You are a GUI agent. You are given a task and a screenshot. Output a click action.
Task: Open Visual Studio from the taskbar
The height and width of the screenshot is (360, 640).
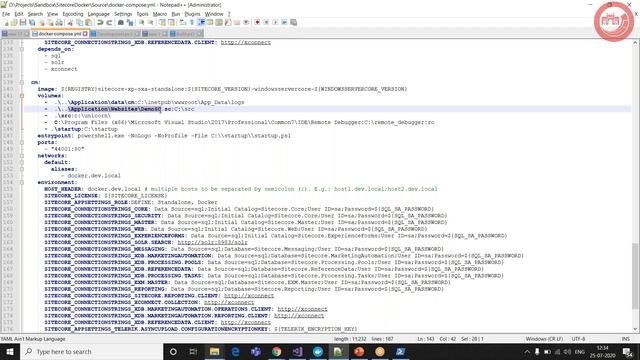[x=297, y=351]
